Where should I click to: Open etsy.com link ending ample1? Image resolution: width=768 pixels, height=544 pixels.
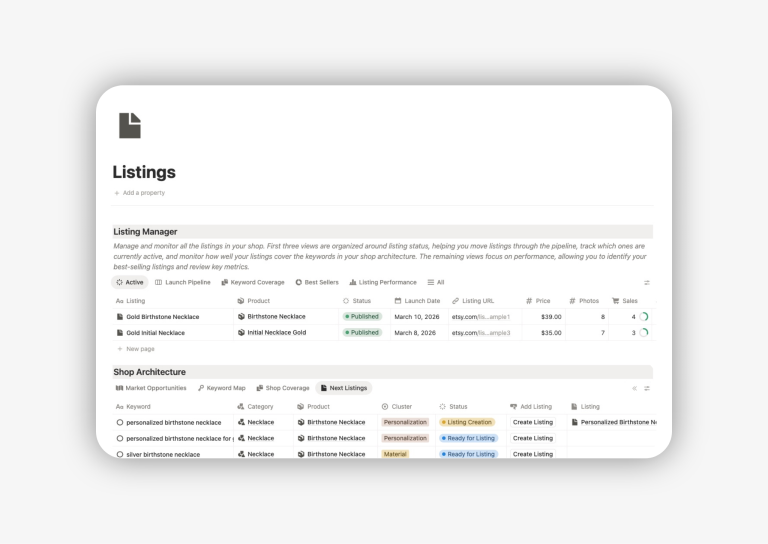click(x=480, y=317)
